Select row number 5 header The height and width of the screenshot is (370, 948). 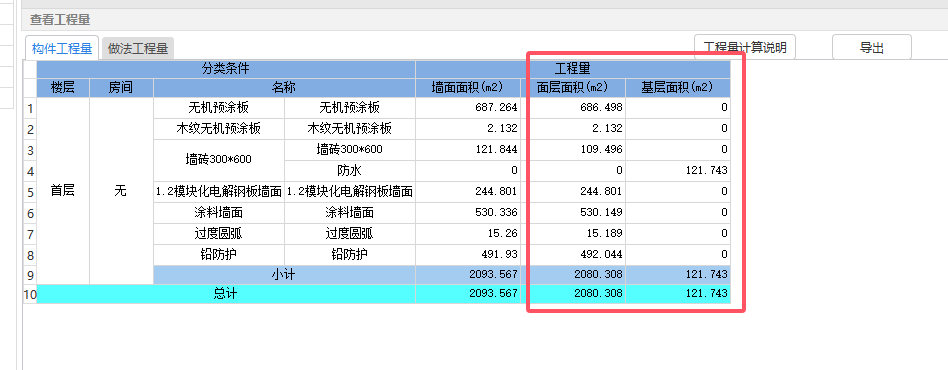click(30, 192)
